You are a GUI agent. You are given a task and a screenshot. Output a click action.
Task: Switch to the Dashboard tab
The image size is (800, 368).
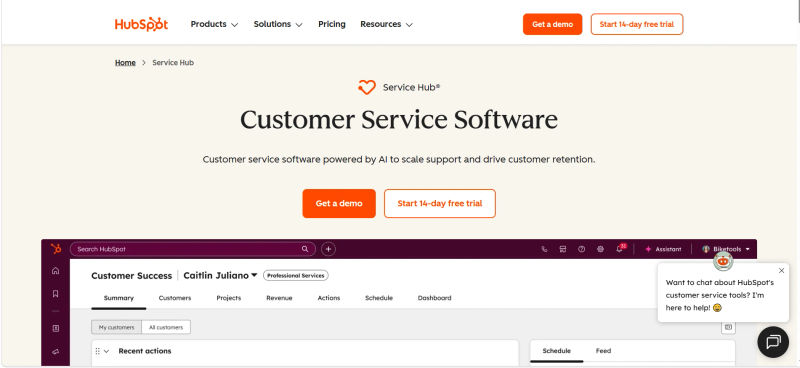[434, 298]
